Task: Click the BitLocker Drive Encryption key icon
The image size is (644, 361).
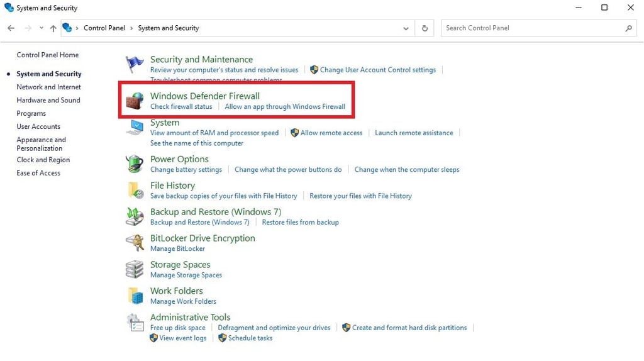Action: click(135, 243)
